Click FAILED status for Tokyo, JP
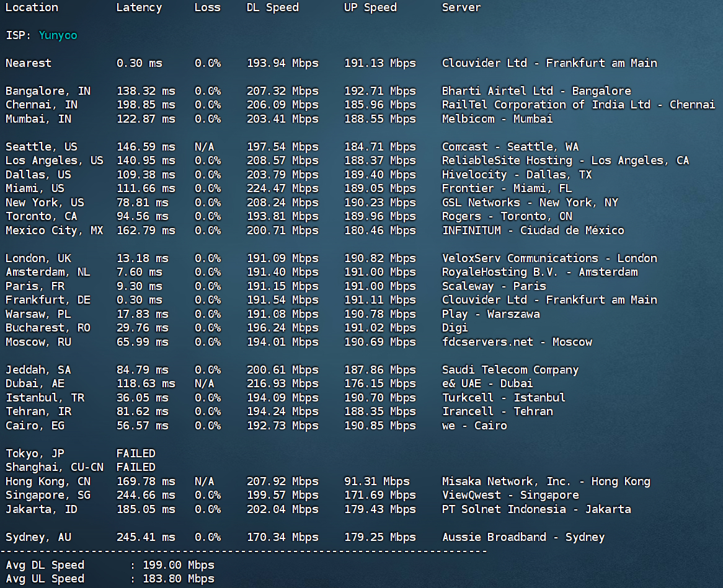 coord(136,454)
